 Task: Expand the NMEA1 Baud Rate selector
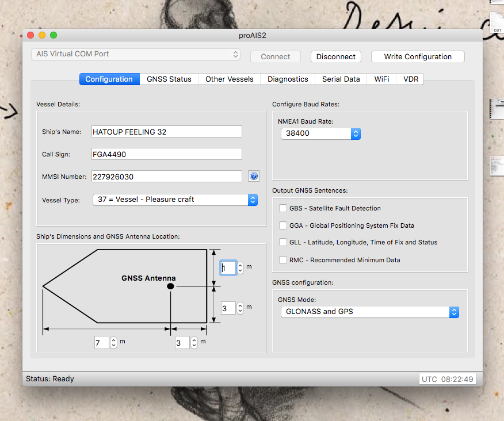[x=321, y=133]
